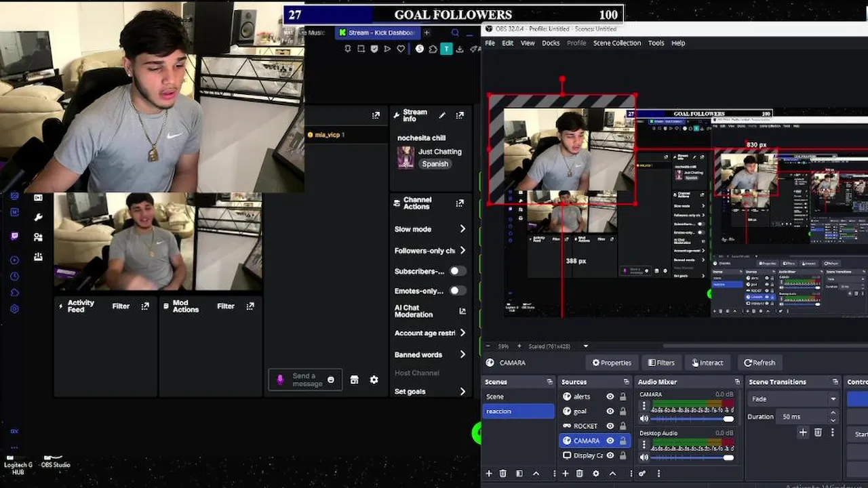Viewport: 868px width, 488px height.
Task: Click the browser search magnifier icon
Action: (455, 33)
